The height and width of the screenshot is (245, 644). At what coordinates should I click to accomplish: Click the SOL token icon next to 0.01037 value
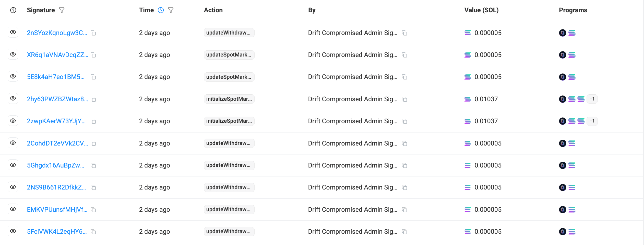[468, 99]
